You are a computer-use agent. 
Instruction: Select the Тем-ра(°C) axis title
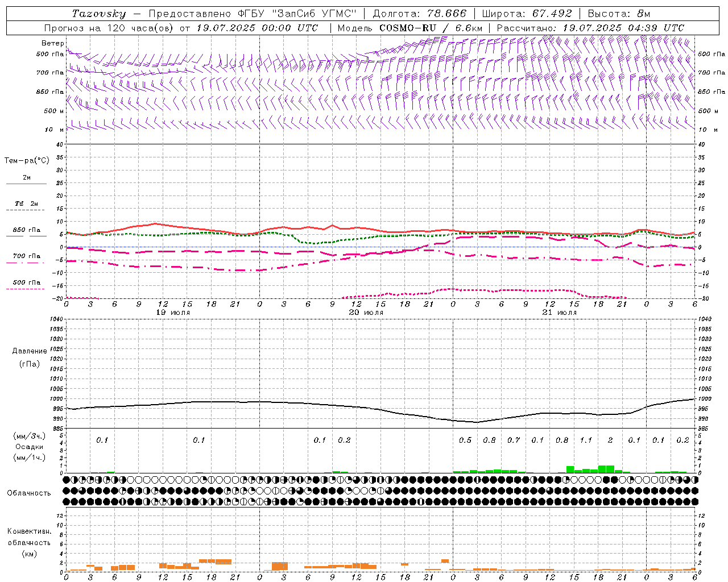27,161
